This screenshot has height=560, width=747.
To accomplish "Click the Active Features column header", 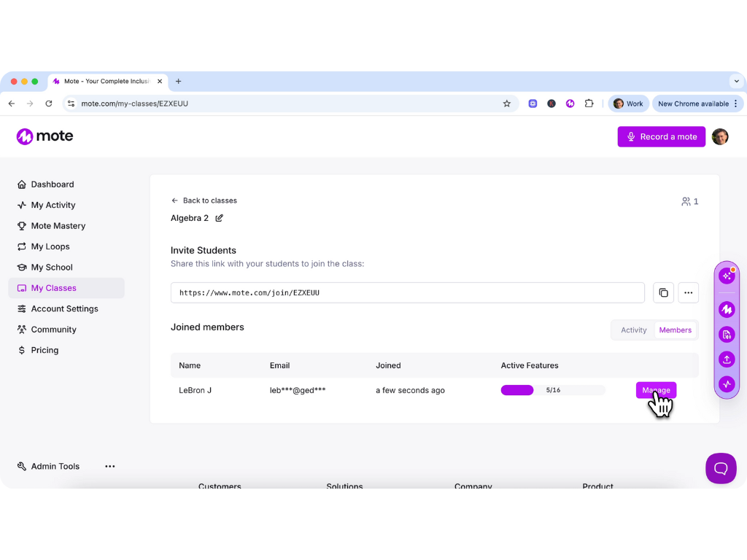I will [530, 365].
